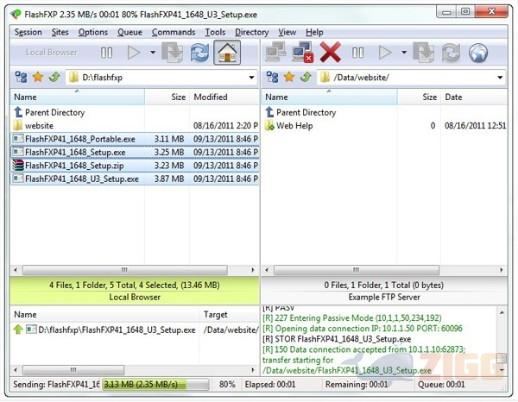Image resolution: width=518 pixels, height=402 pixels.
Task: Abort the transfer with the red X
Action: [x=330, y=52]
